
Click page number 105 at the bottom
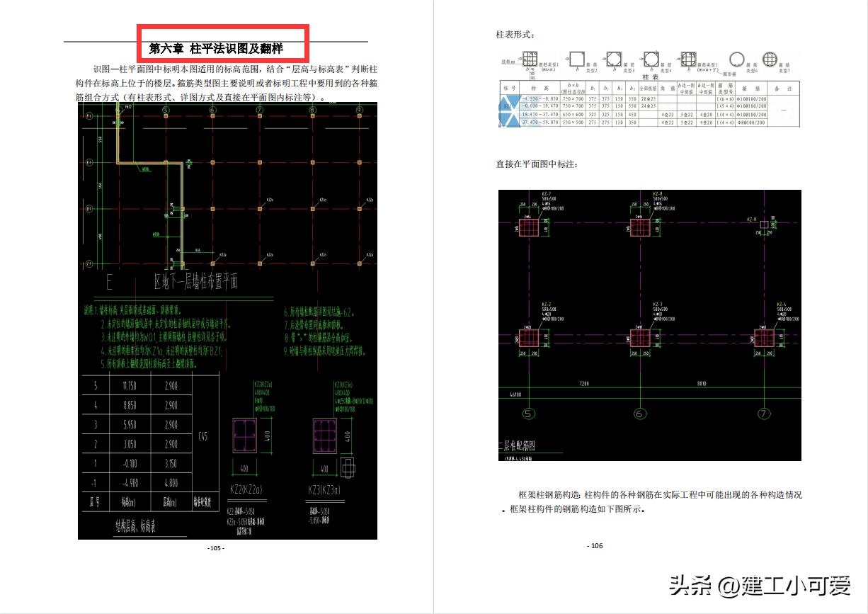tap(215, 548)
